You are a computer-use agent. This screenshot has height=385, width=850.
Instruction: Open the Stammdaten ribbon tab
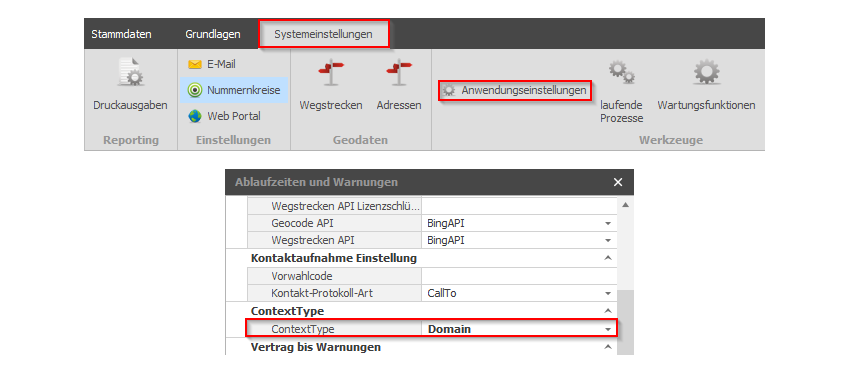pos(121,34)
